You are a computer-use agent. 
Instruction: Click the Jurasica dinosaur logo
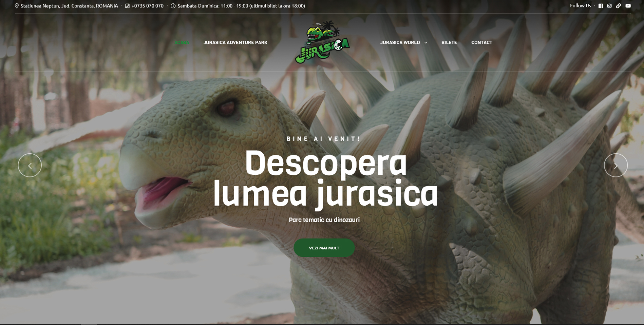coord(322,42)
